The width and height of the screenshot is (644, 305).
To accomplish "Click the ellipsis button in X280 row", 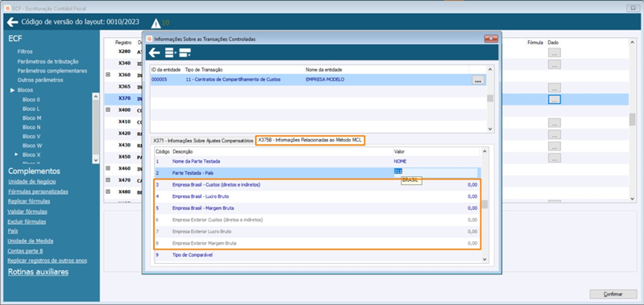I will 555,52.
